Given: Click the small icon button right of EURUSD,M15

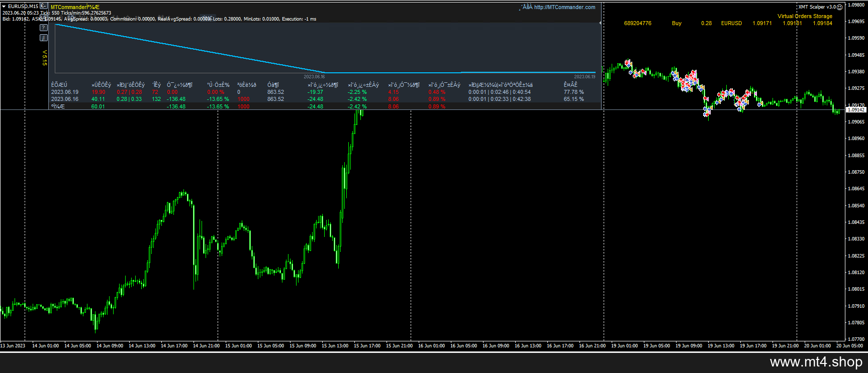Looking at the screenshot, I should (x=44, y=6).
